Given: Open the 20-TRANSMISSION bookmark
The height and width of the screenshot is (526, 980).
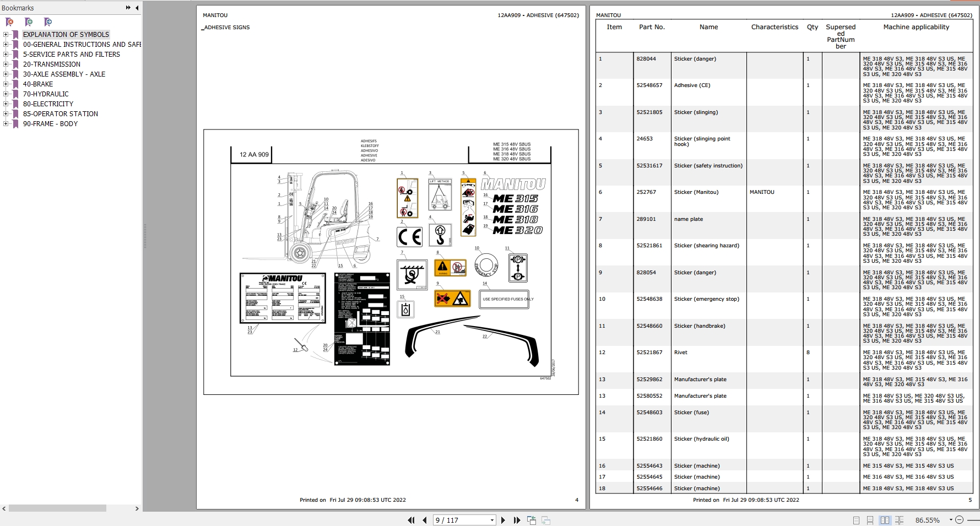Looking at the screenshot, I should click(52, 64).
